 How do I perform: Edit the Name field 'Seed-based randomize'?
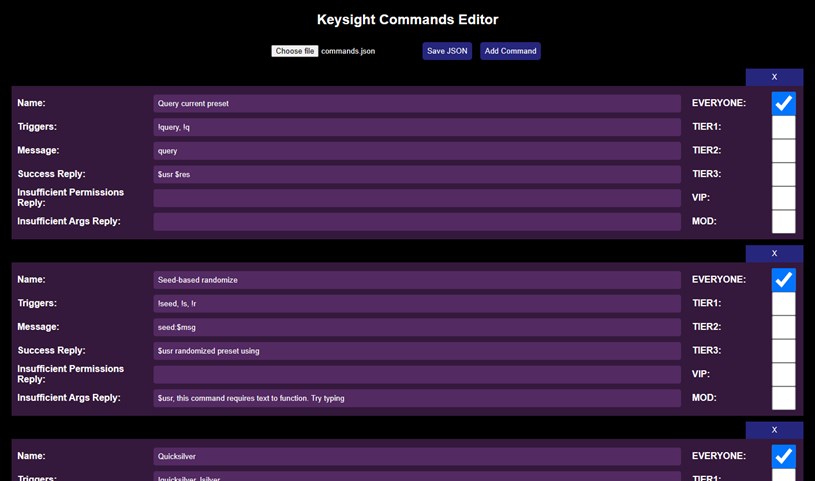(x=417, y=280)
